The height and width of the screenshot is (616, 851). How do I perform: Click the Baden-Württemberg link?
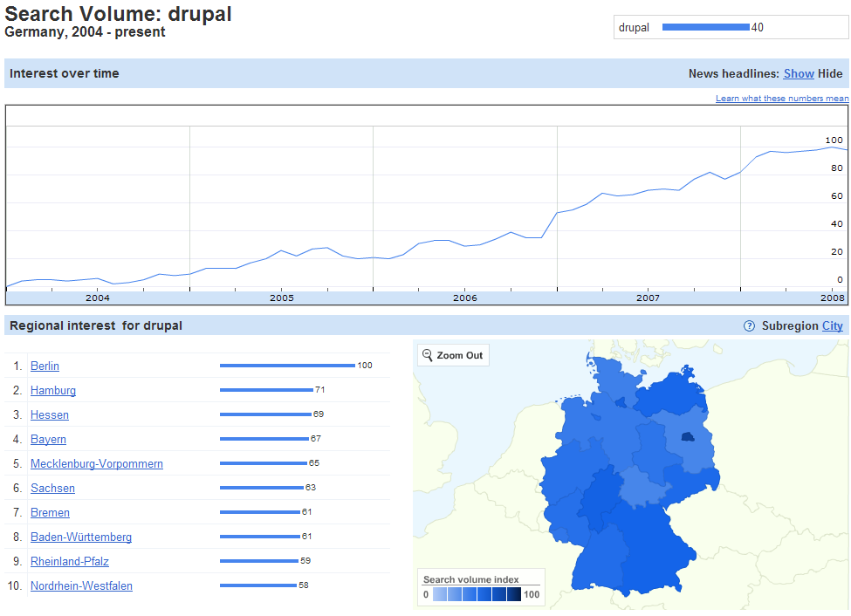click(81, 537)
